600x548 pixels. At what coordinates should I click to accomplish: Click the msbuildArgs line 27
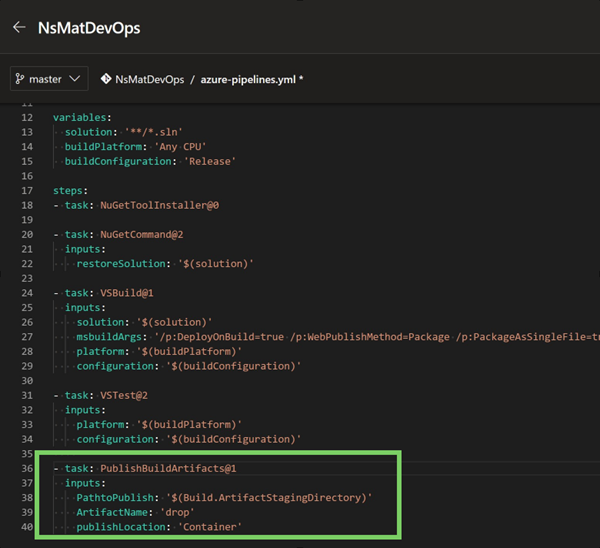point(338,337)
